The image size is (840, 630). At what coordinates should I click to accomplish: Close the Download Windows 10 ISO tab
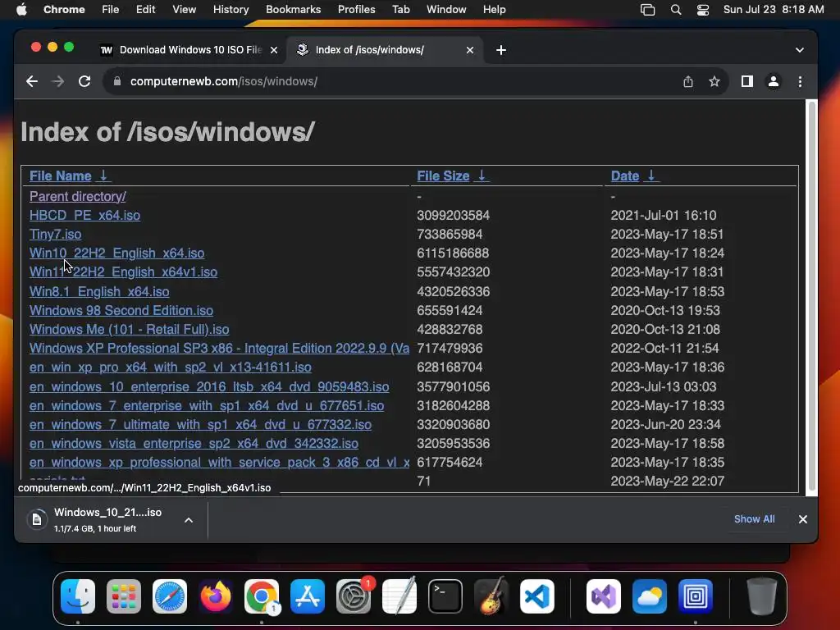[x=274, y=50]
